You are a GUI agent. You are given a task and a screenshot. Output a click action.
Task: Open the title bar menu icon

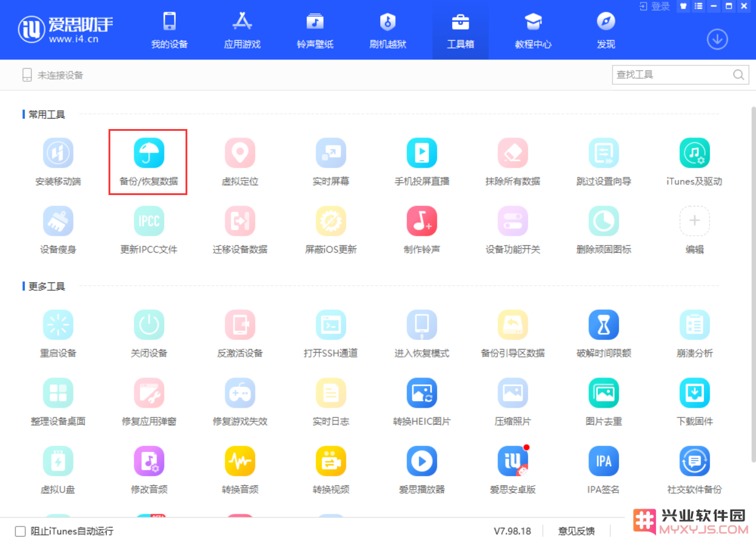point(698,6)
